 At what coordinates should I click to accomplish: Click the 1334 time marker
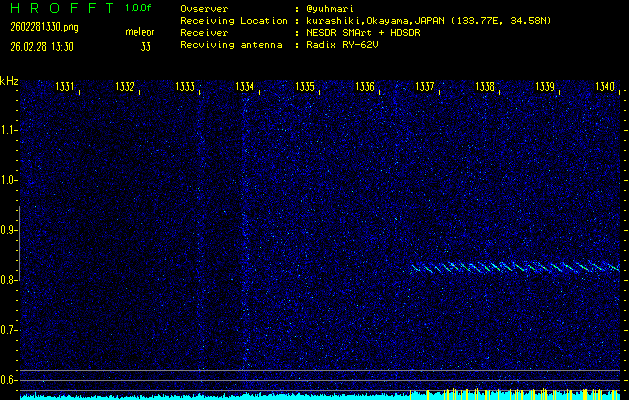point(245,88)
